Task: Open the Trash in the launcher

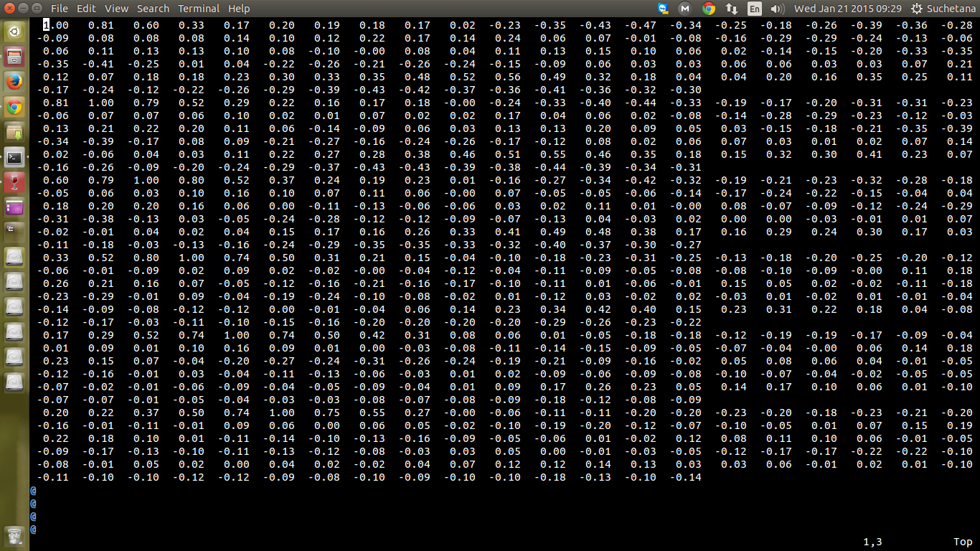Action: [14, 534]
